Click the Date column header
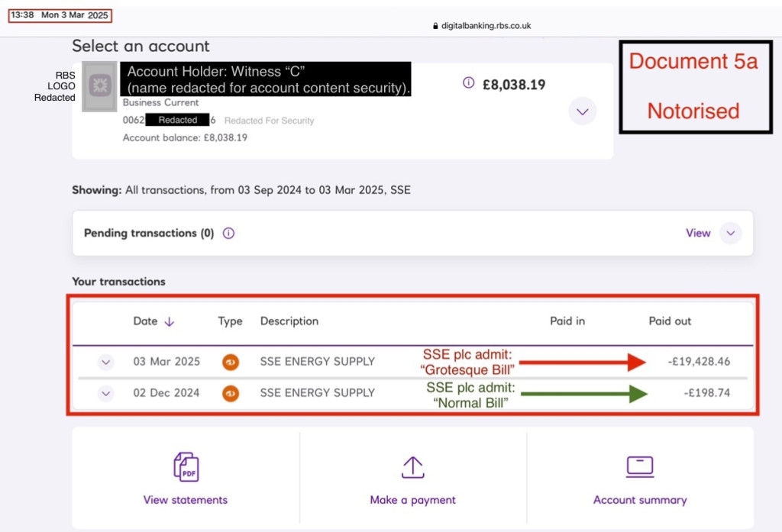 click(x=145, y=321)
